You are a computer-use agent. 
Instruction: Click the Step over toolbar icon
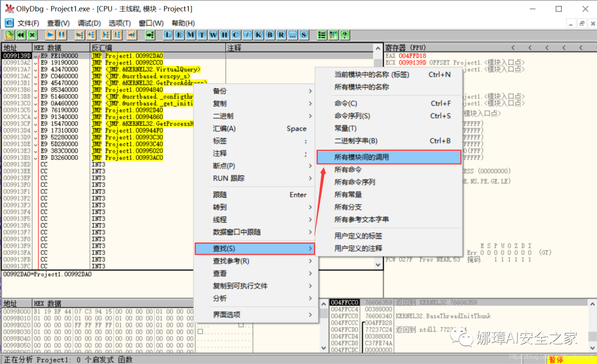click(91, 35)
